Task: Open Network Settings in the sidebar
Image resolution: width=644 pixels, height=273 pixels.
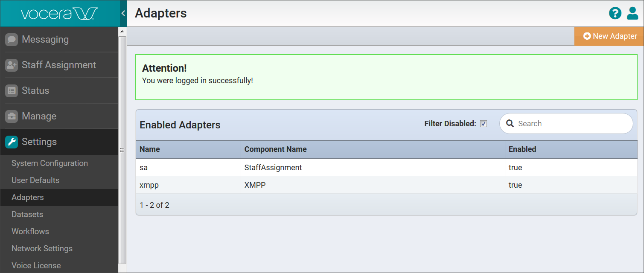Action: [x=42, y=249]
